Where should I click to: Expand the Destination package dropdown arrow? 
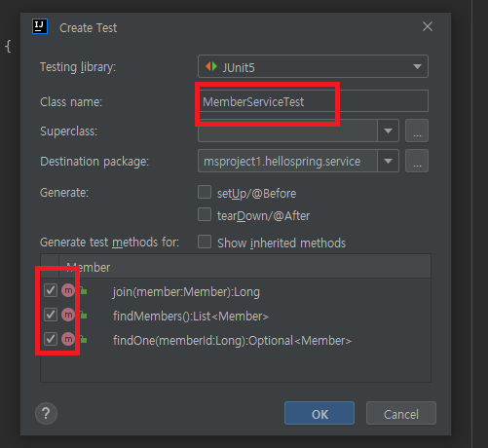pyautogui.click(x=388, y=161)
